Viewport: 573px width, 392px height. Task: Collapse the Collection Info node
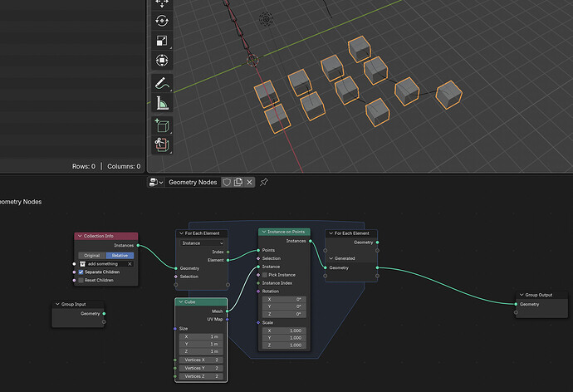pyautogui.click(x=80, y=236)
